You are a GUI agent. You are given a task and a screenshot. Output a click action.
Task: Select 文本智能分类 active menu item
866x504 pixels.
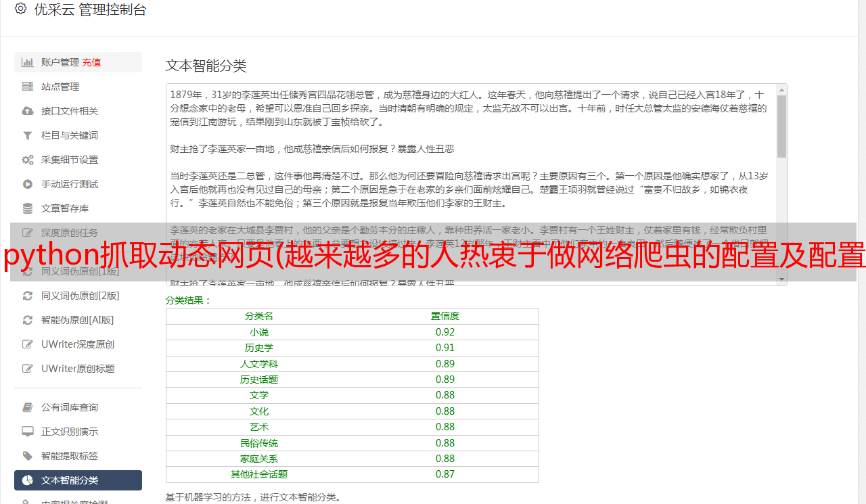78,480
